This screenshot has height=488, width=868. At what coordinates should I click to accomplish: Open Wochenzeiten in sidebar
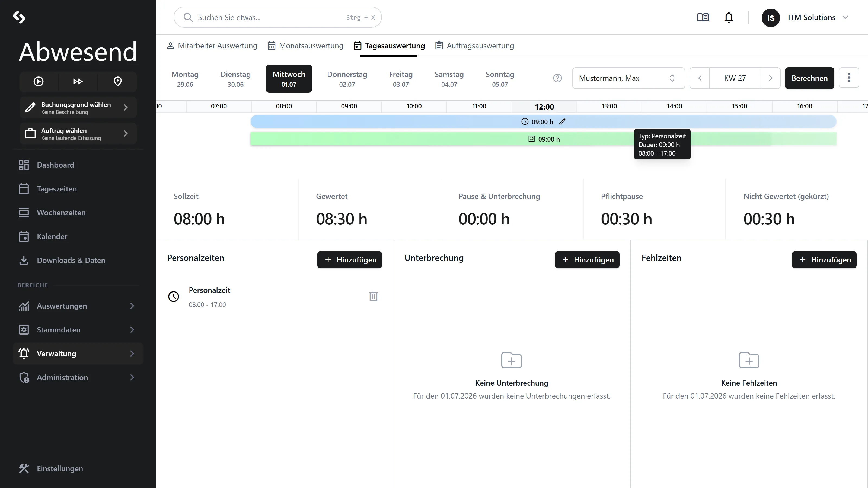78,213
